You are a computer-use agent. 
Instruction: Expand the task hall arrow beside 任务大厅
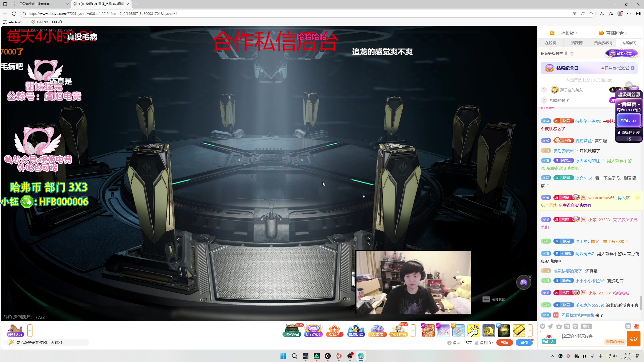[x=30, y=330]
